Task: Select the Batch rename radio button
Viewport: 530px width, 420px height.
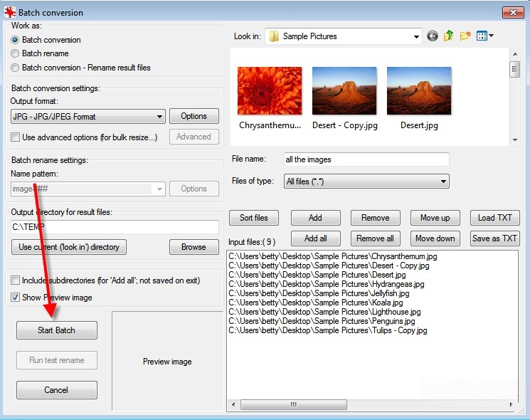Action: point(16,53)
